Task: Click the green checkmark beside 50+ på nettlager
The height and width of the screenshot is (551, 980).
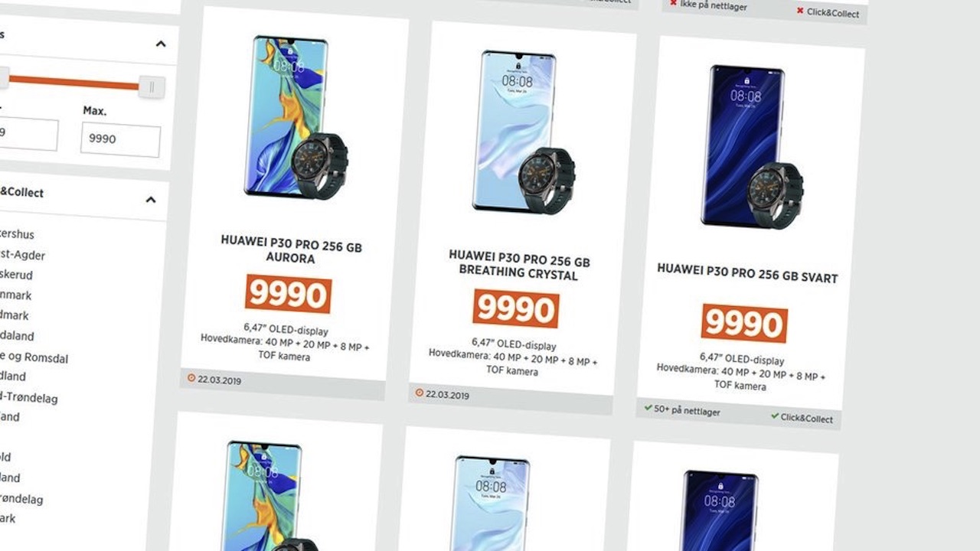Action: tap(648, 409)
